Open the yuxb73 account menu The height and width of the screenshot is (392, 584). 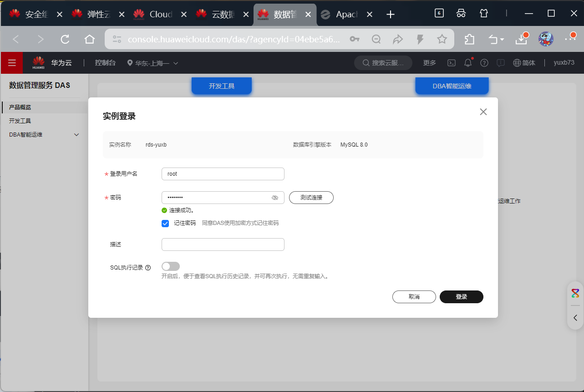pos(564,63)
